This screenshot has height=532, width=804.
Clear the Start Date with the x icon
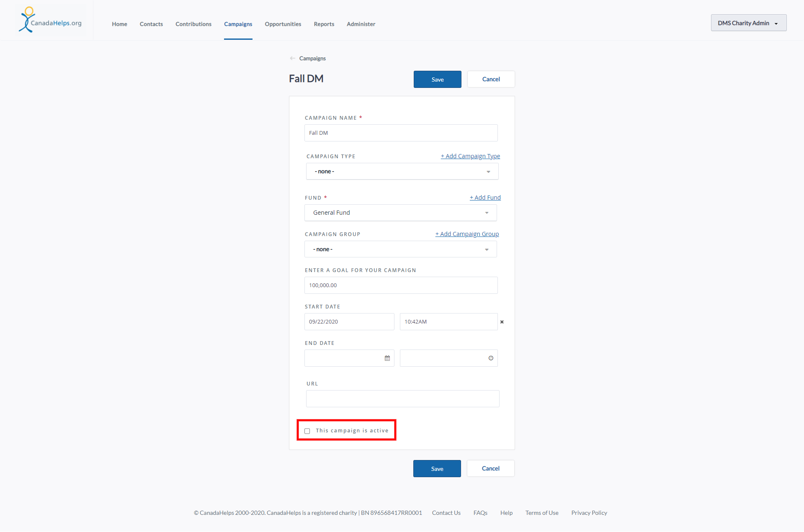502,322
